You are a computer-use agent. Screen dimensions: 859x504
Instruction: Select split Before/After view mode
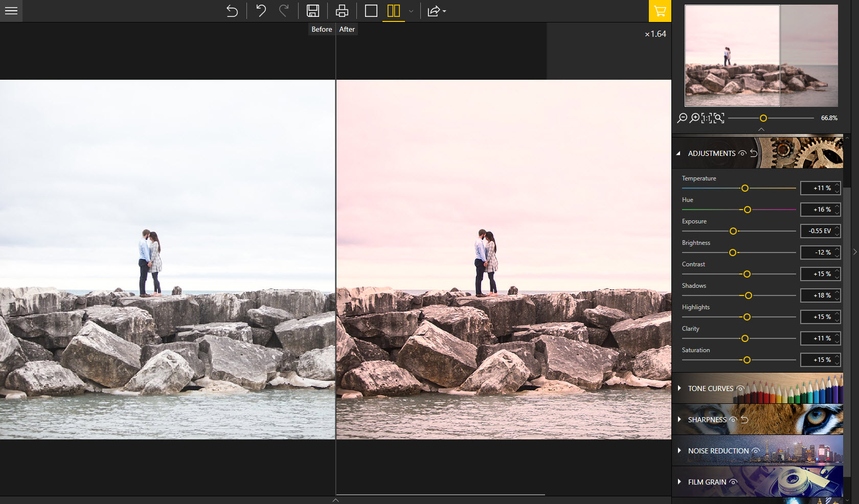pyautogui.click(x=393, y=11)
